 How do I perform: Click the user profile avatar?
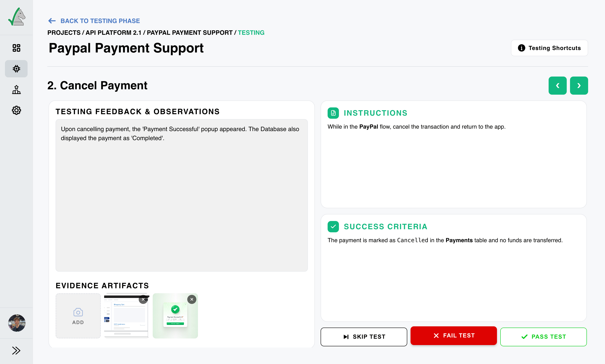click(17, 323)
